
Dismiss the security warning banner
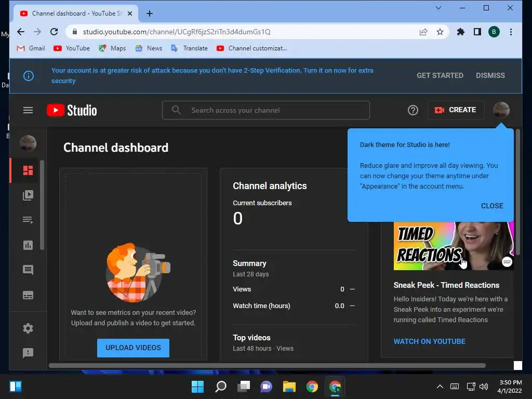point(490,75)
